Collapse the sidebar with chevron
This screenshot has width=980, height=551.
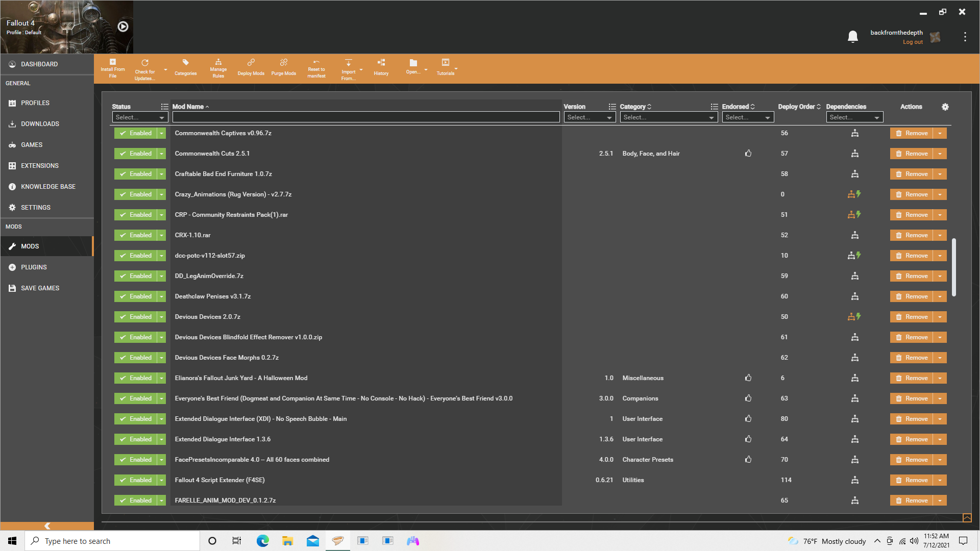coord(47,526)
